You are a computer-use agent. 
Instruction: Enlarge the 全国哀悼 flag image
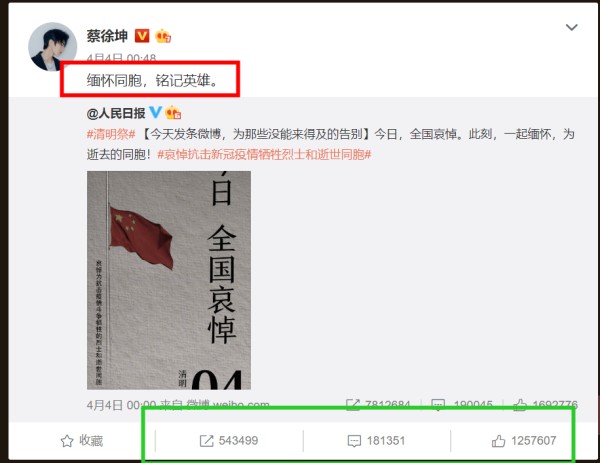click(x=169, y=280)
